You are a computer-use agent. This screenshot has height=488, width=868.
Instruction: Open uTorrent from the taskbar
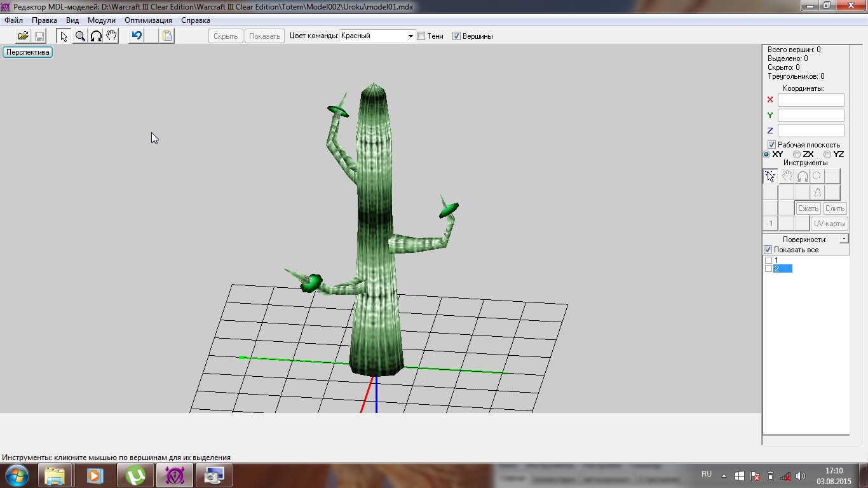135,475
